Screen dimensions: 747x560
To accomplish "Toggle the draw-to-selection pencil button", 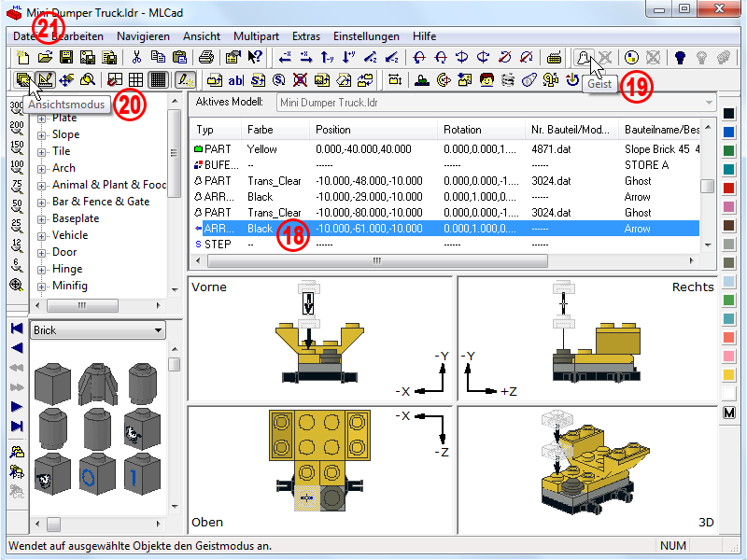I will 184,80.
